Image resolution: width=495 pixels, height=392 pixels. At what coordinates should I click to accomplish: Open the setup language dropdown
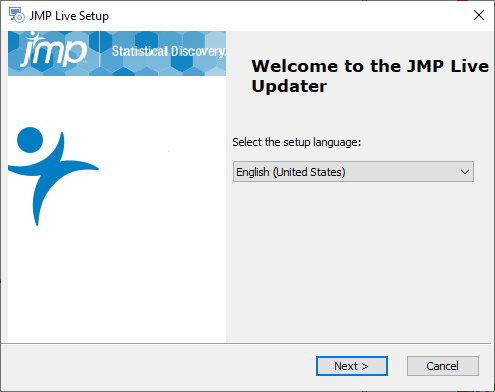tap(353, 172)
